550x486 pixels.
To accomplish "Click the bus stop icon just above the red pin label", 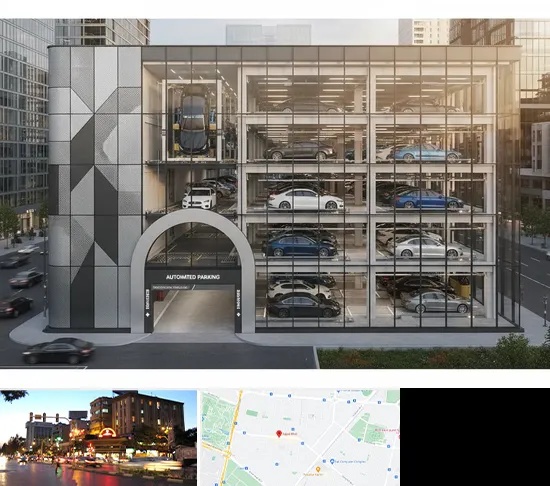I will coord(293,429).
